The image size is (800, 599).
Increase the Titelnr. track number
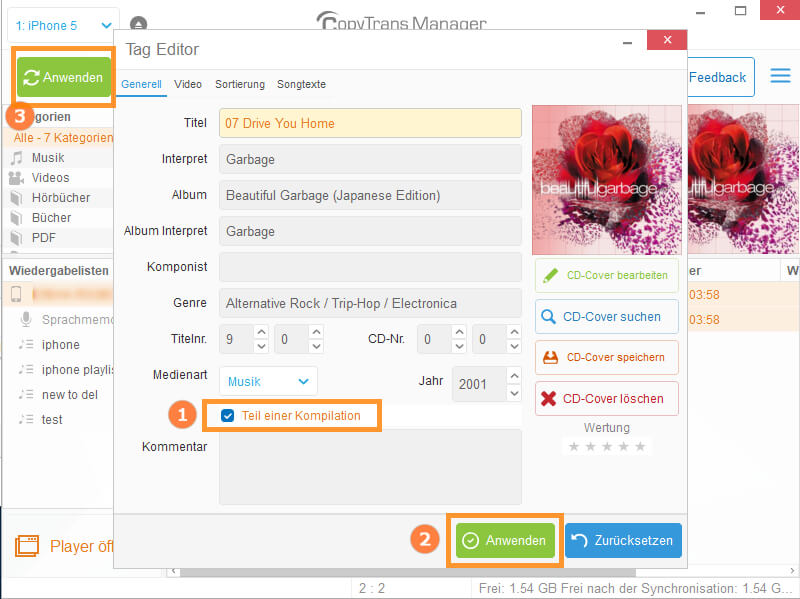click(261, 332)
